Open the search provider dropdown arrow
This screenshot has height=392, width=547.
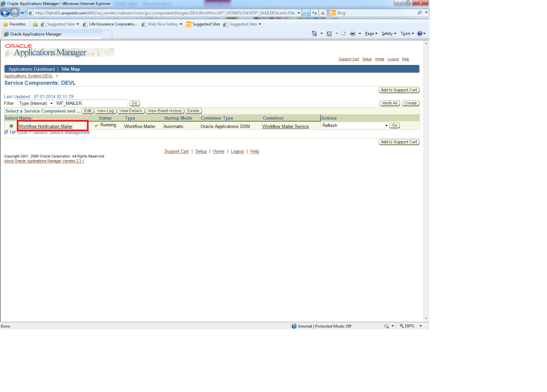pos(426,13)
